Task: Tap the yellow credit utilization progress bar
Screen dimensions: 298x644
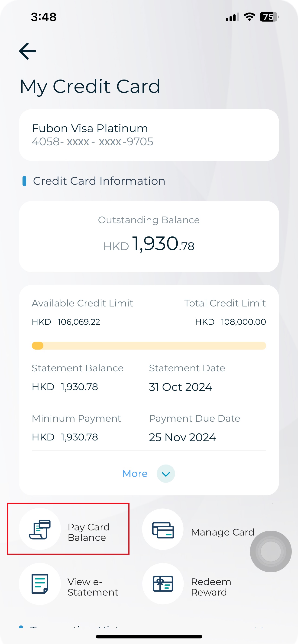Action: point(149,346)
